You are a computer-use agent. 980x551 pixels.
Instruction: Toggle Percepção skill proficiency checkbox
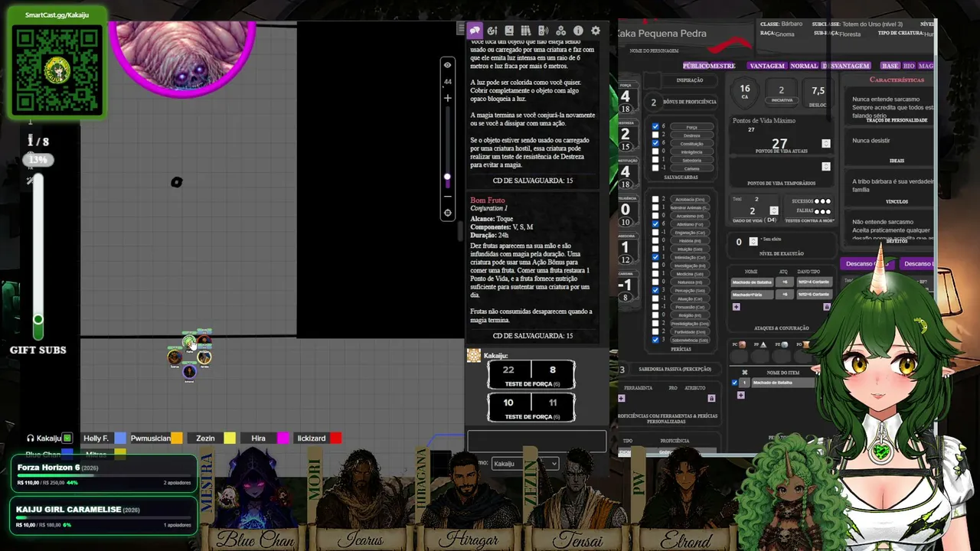click(655, 291)
